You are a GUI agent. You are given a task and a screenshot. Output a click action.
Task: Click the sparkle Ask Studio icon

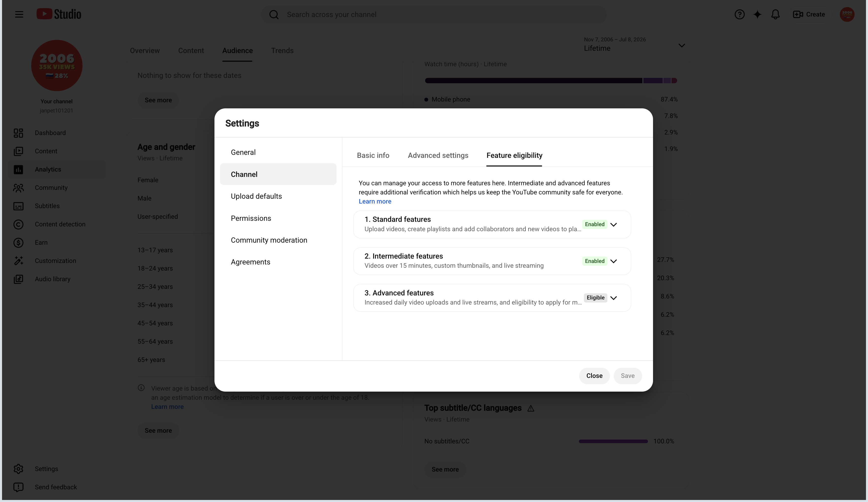[757, 14]
